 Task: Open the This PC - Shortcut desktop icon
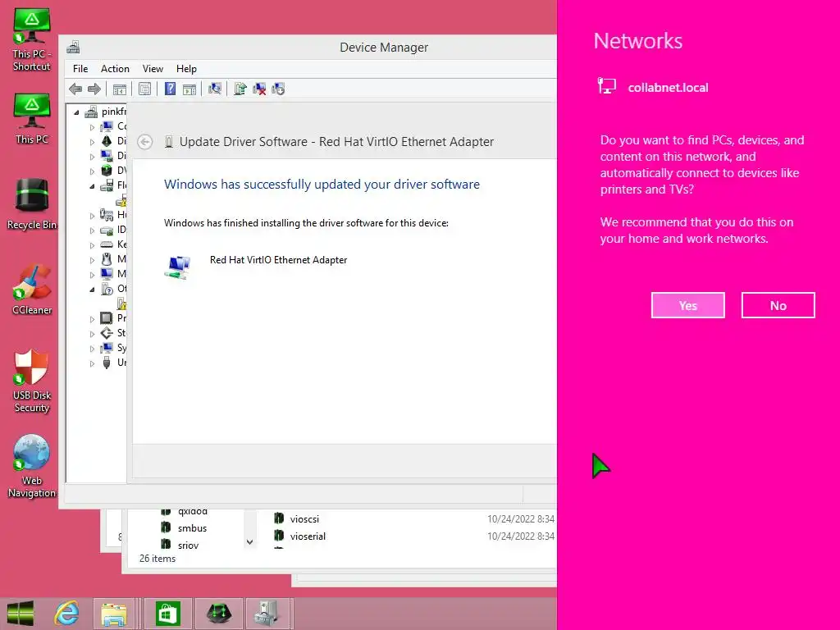tap(32, 40)
